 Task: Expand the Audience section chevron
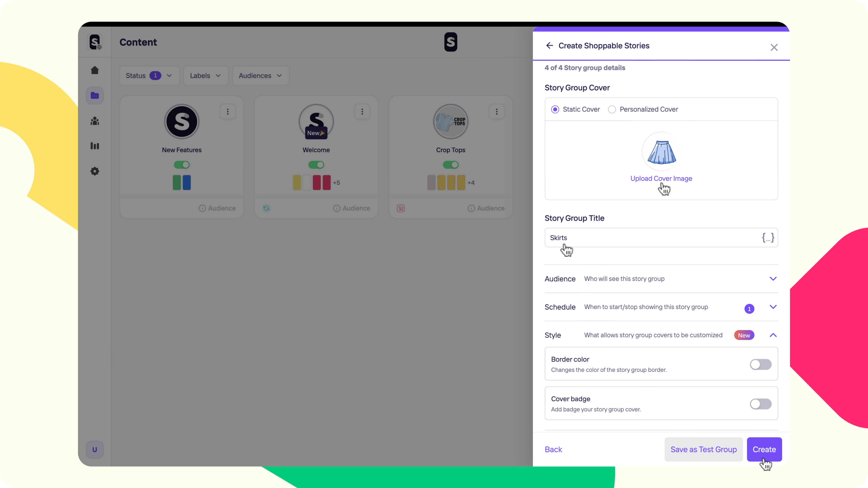(773, 279)
